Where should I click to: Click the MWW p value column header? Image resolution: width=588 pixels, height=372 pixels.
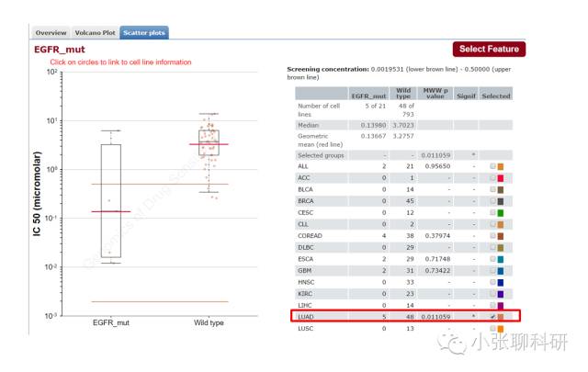pyautogui.click(x=435, y=94)
